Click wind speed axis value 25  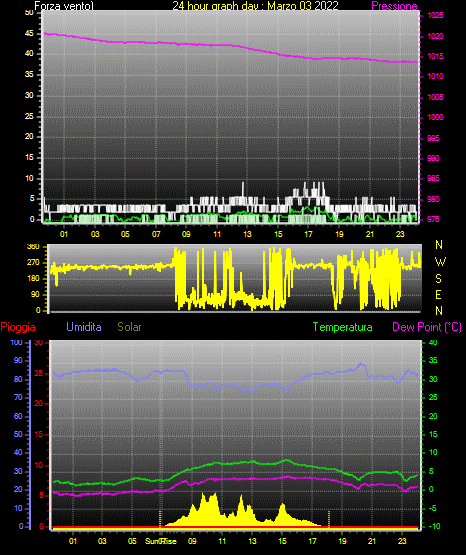[29, 116]
